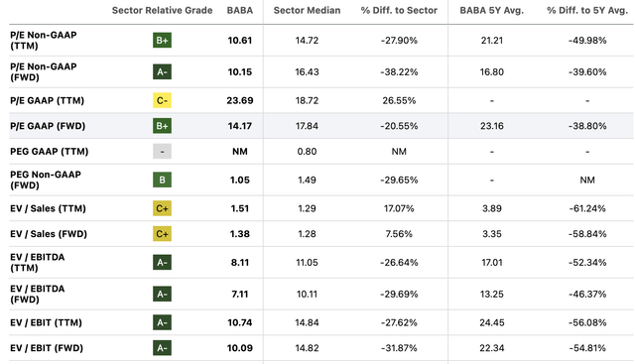Click the A- badge for EV / EBITDA (TTM)
This screenshot has height=364, width=635.
(162, 262)
